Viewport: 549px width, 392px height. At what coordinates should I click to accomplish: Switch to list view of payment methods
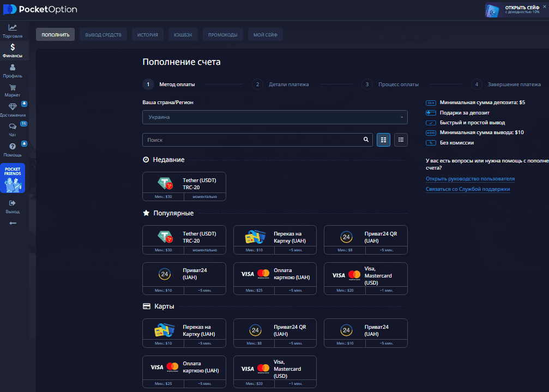(x=401, y=140)
